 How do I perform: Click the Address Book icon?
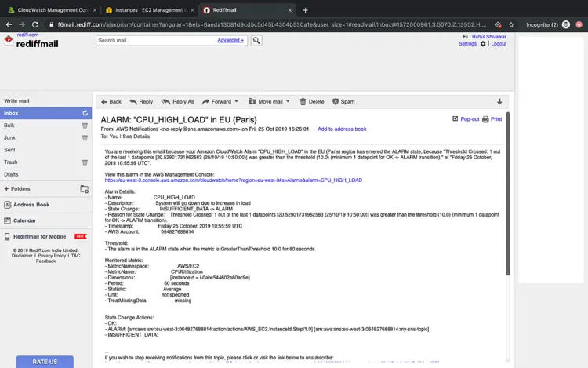(8, 205)
